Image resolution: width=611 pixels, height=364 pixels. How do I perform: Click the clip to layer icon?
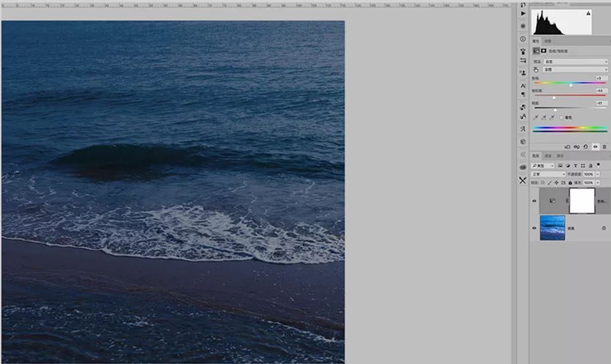coord(568,147)
